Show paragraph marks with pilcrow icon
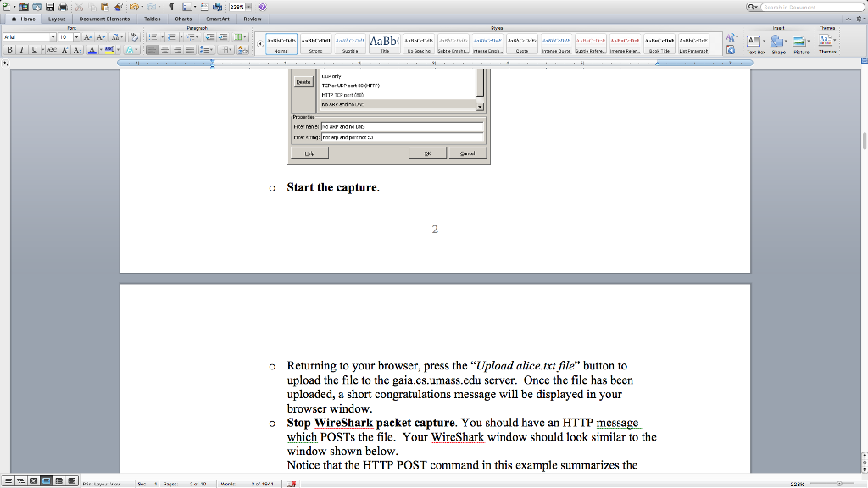Viewport: 868px width, 488px height. (171, 7)
